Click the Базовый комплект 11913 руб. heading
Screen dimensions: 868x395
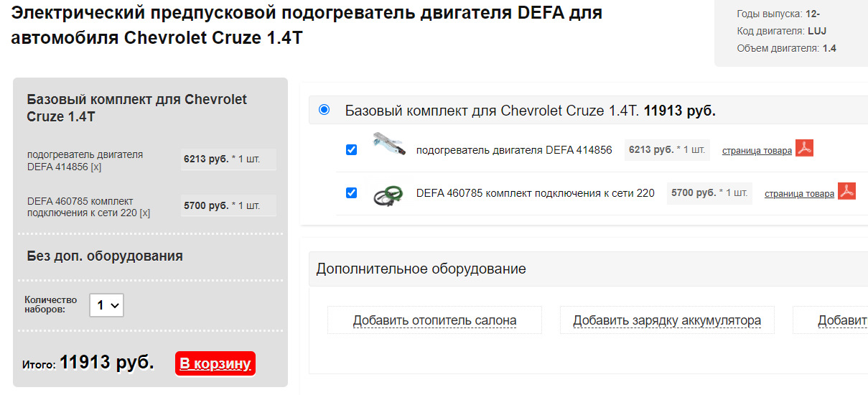(x=531, y=111)
